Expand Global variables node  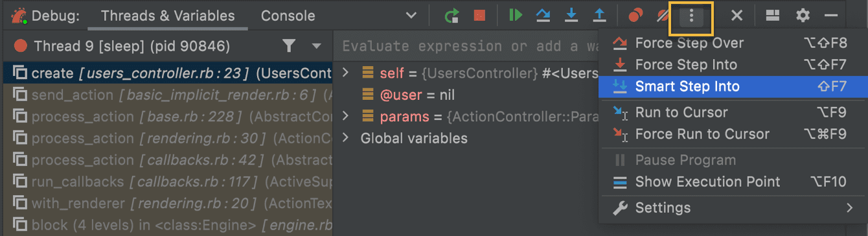[x=345, y=138]
